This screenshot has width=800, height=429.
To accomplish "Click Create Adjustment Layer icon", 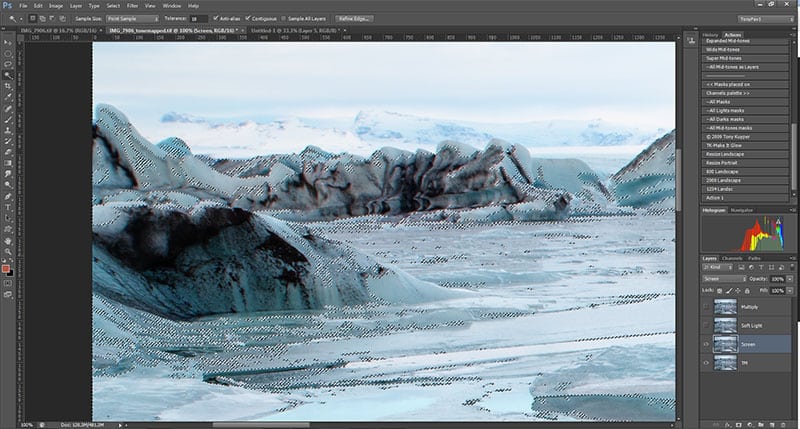I will tap(750, 424).
